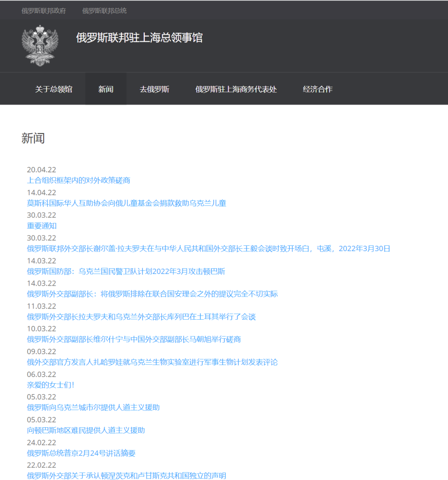Viewport: 448px width, 480px height.
Task: Open 俄罗斯驻上海商务代表处 menu item
Action: [236, 89]
